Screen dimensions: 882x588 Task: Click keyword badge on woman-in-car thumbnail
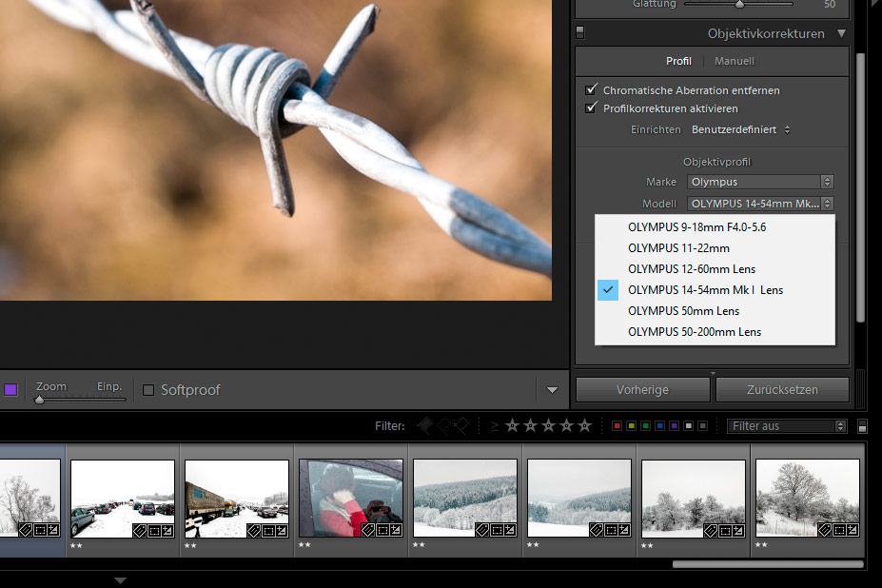click(x=368, y=530)
